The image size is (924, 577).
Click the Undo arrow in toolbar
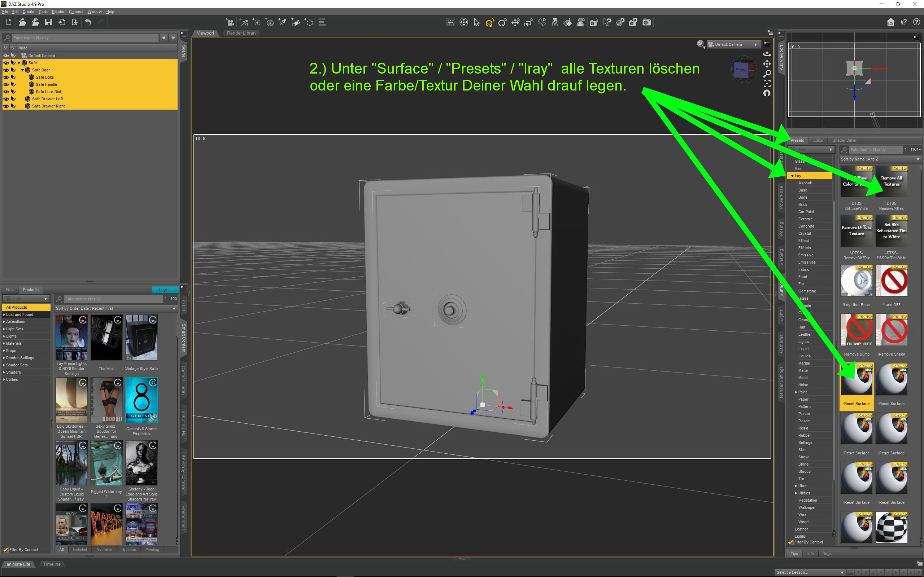88,22
